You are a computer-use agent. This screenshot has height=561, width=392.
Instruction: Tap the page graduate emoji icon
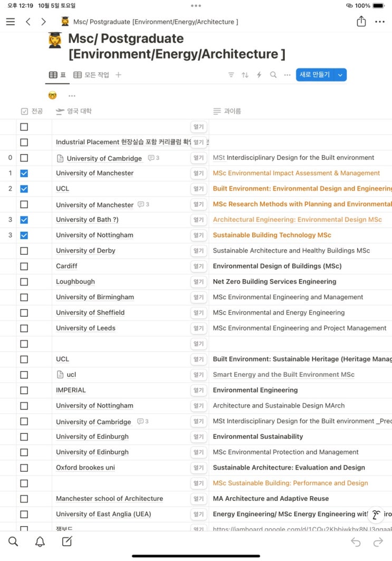[55, 40]
